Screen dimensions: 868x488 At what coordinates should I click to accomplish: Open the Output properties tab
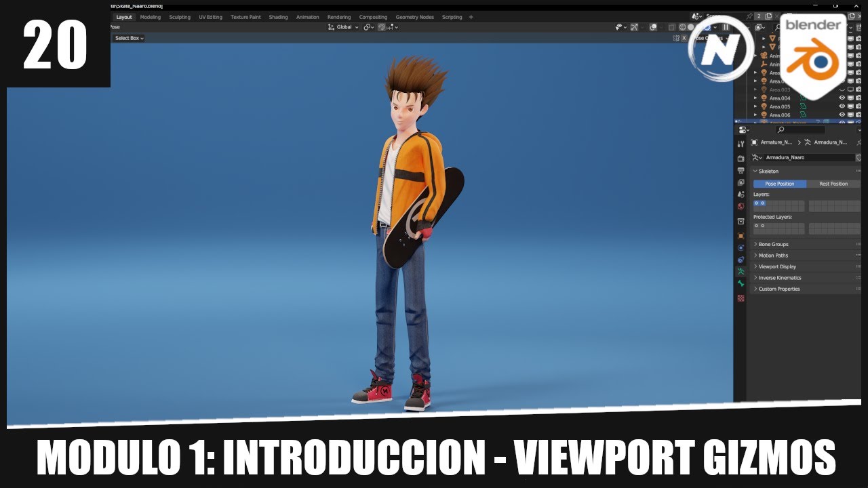(741, 171)
